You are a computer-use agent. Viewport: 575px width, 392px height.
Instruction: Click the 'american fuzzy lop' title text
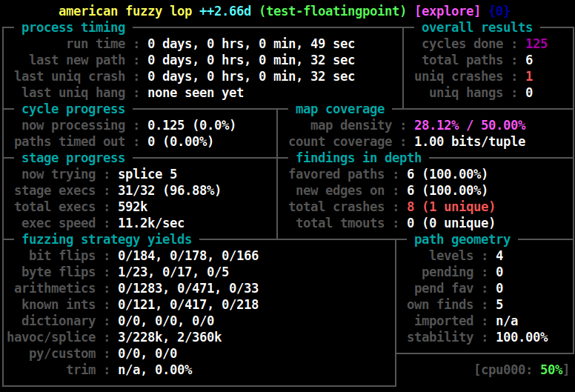tap(125, 11)
